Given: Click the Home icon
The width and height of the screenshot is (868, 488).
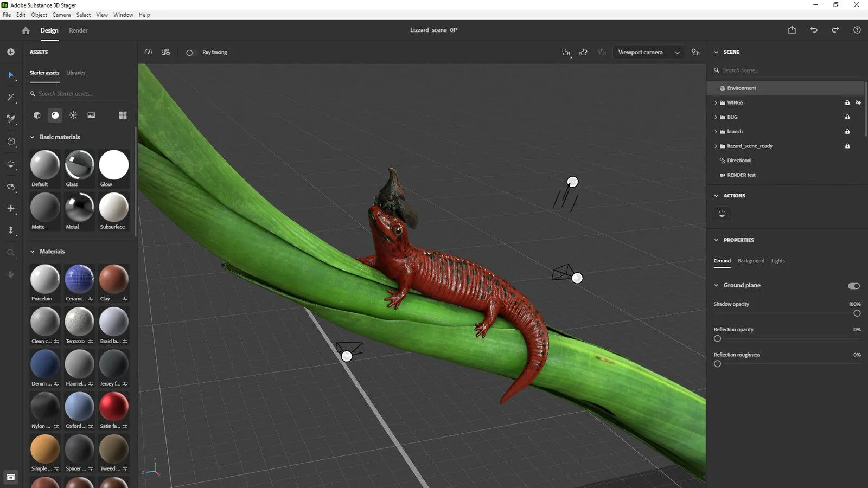Looking at the screenshot, I should 25,30.
